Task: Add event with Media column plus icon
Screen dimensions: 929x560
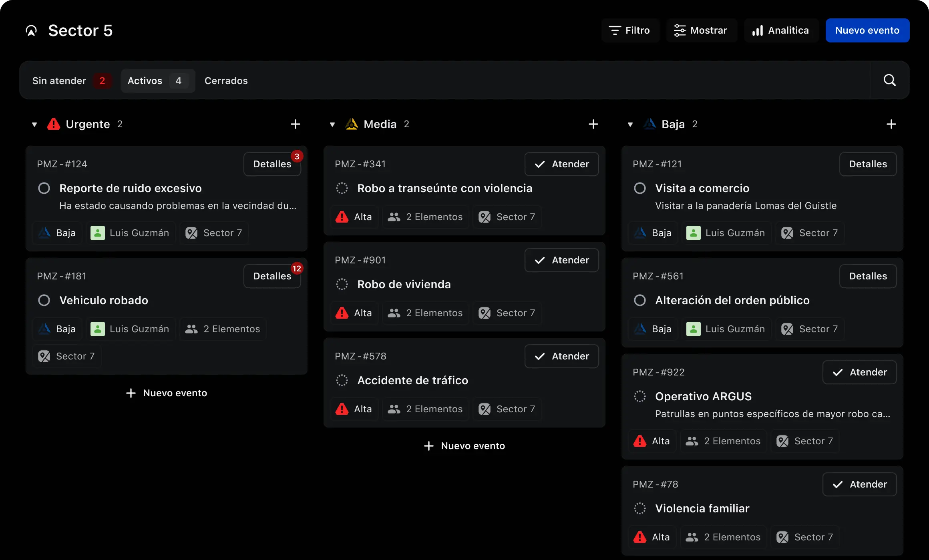Action: 593,124
